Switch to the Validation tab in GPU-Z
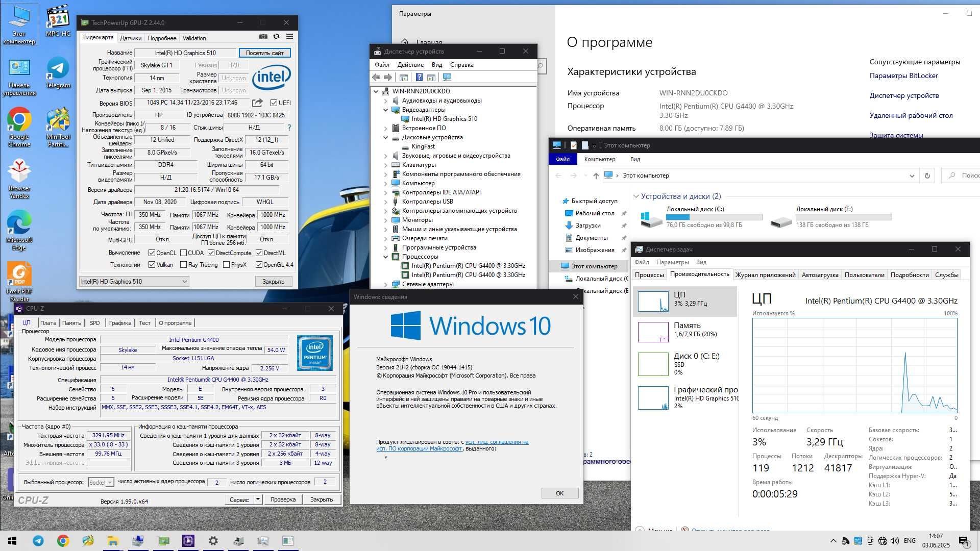Image resolution: width=980 pixels, height=551 pixels. [x=194, y=38]
